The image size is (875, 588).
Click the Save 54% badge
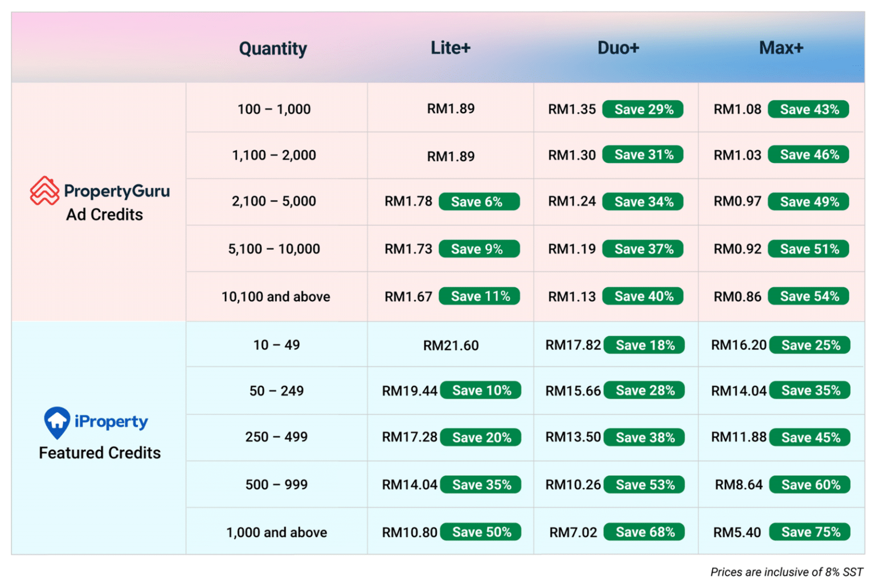coord(808,297)
